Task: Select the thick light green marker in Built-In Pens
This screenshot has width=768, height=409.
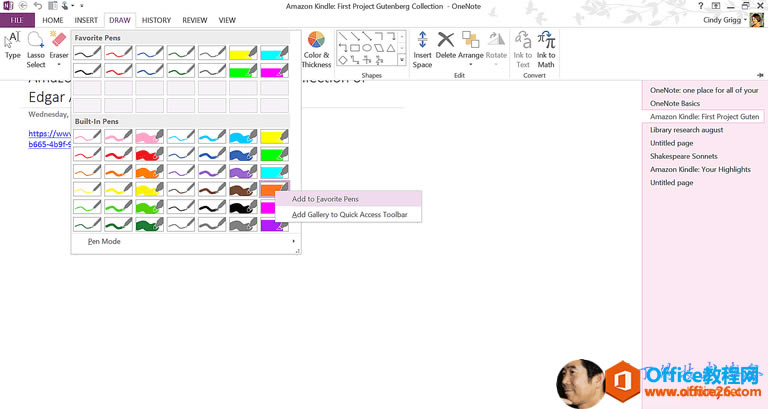Action: pyautogui.click(x=149, y=207)
